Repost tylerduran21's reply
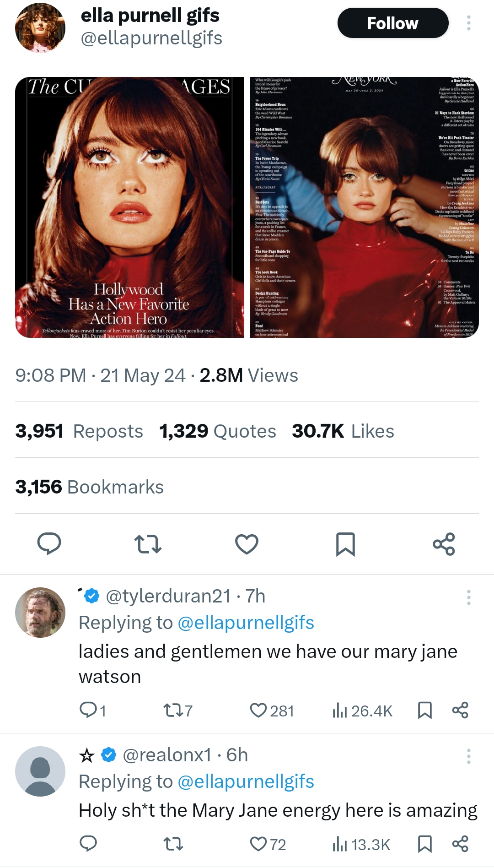 (x=172, y=710)
